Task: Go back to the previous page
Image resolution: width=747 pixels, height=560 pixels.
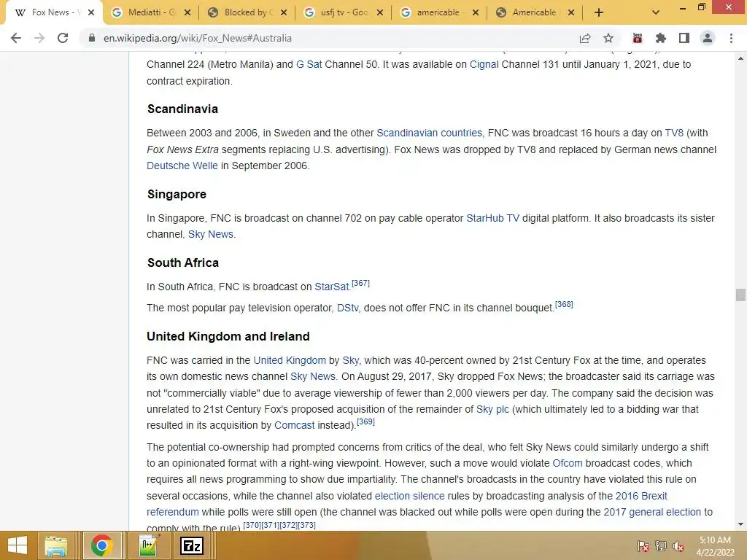Action: coord(16,38)
